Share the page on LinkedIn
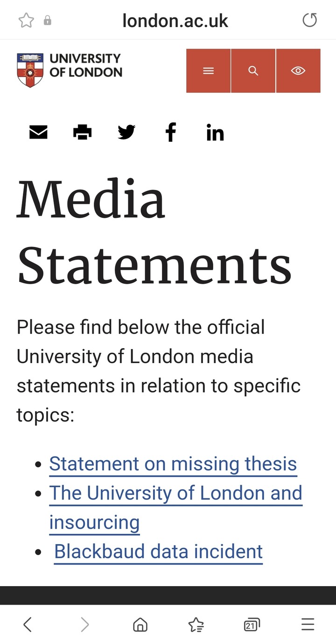336x644 pixels. [215, 133]
